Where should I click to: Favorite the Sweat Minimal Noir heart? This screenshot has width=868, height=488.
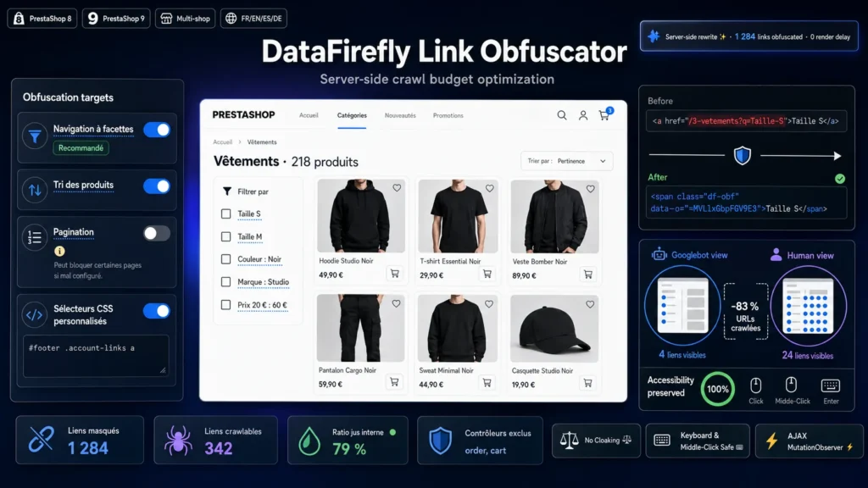click(x=489, y=304)
